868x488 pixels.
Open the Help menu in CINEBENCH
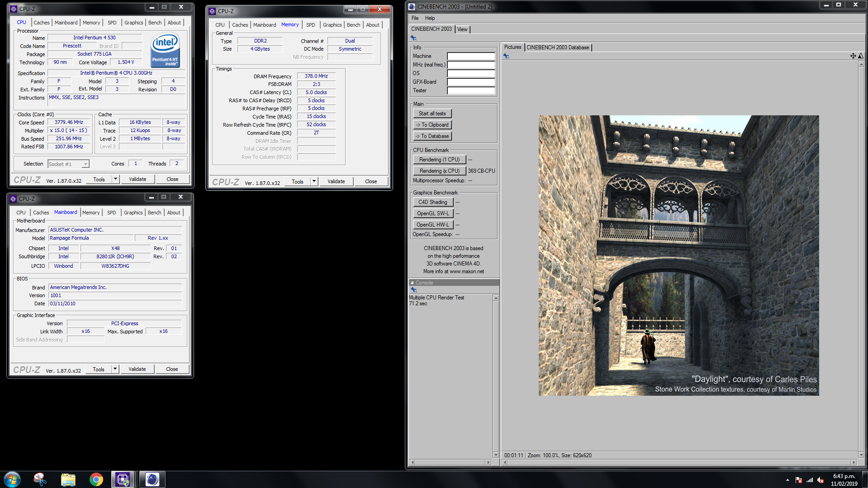pyautogui.click(x=430, y=18)
